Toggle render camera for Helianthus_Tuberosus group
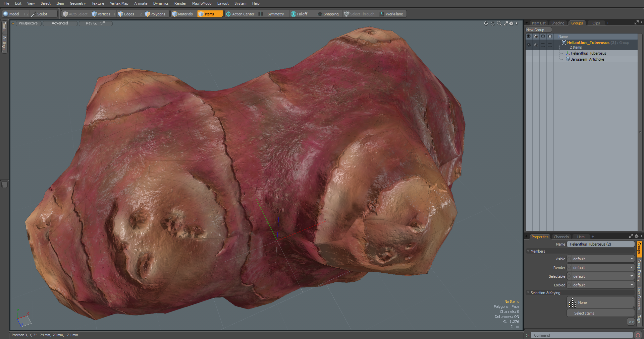This screenshot has width=644, height=339. pyautogui.click(x=536, y=45)
